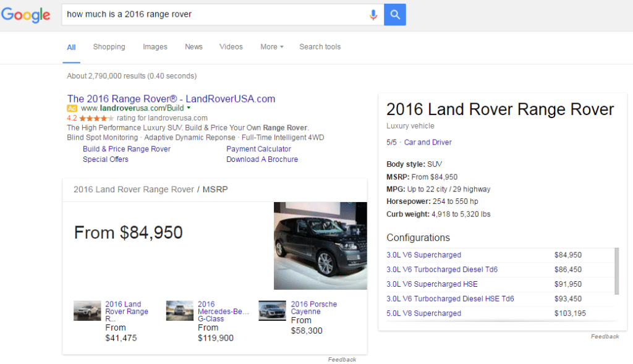633x364 pixels.
Task: Click the 2016 Land Rover Range Rover panel title
Action: (500, 109)
